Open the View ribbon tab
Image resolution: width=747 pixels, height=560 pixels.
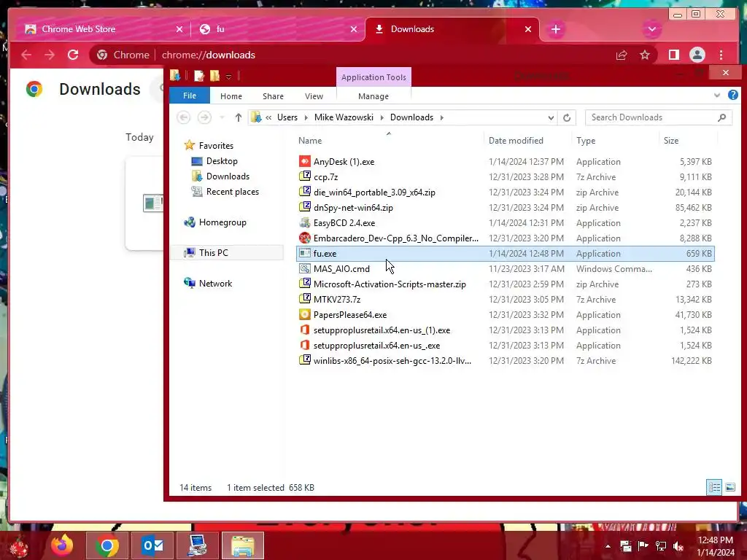tap(314, 96)
